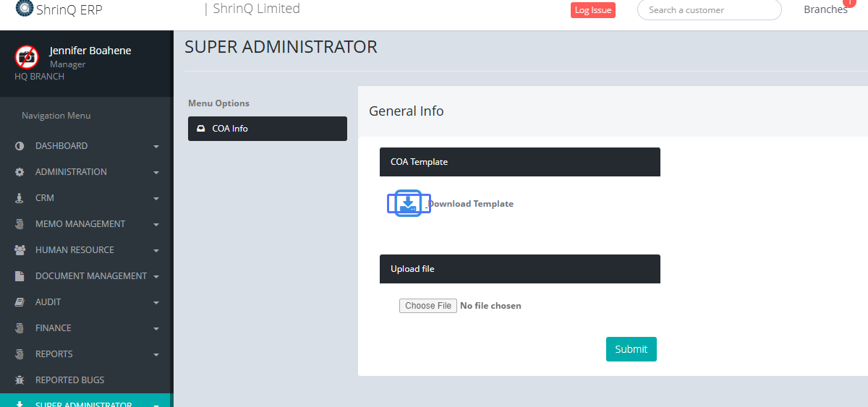Viewport: 868px width, 407px height.
Task: Expand the CRM menu arrow
Action: click(x=156, y=199)
